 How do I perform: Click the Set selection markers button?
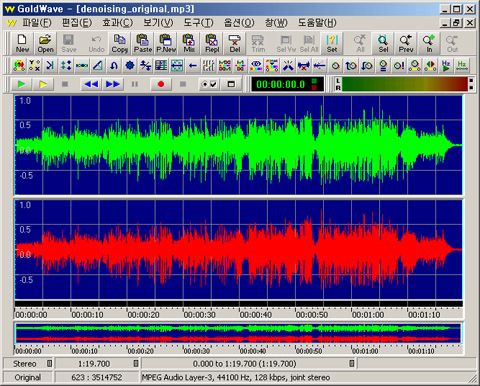click(332, 43)
